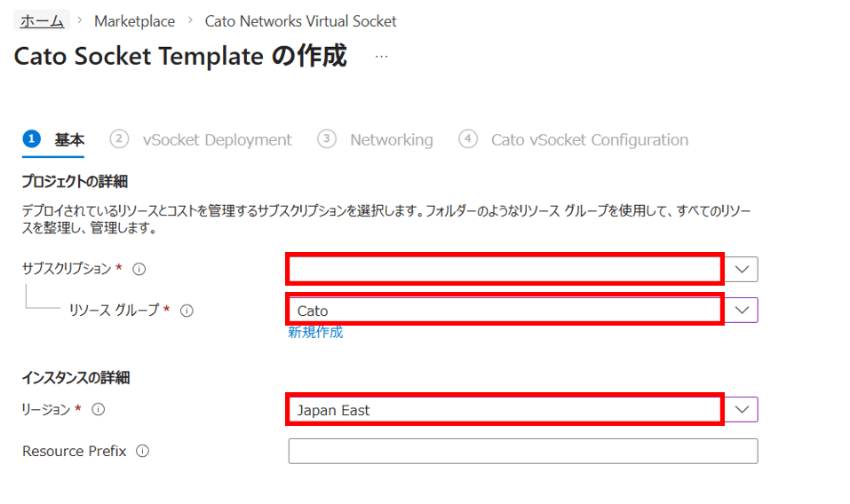
Task: Click the info icon beside Resource Prefix
Action: [x=143, y=451]
